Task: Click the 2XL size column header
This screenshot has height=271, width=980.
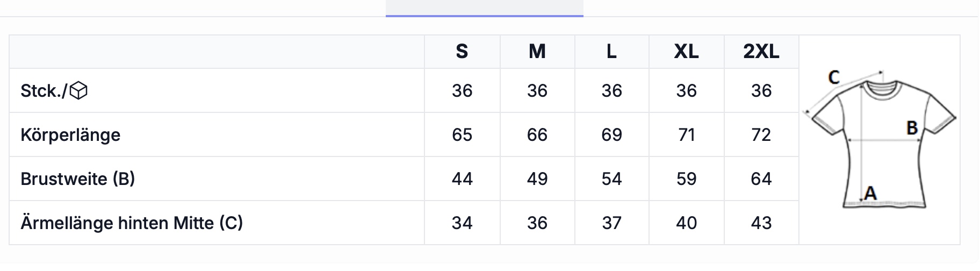Action: (761, 52)
